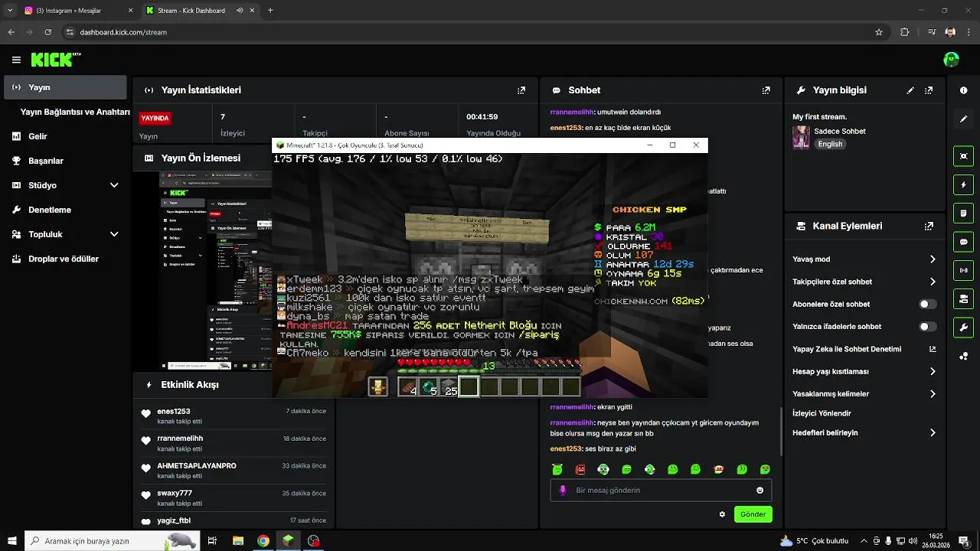
Task: Open Task View on the taskbar
Action: tap(212, 540)
